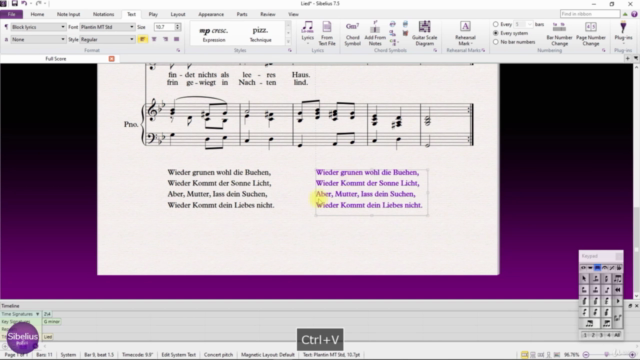640x360 pixels.
Task: Select voice 2 on the Keypad
Action: 593,335
